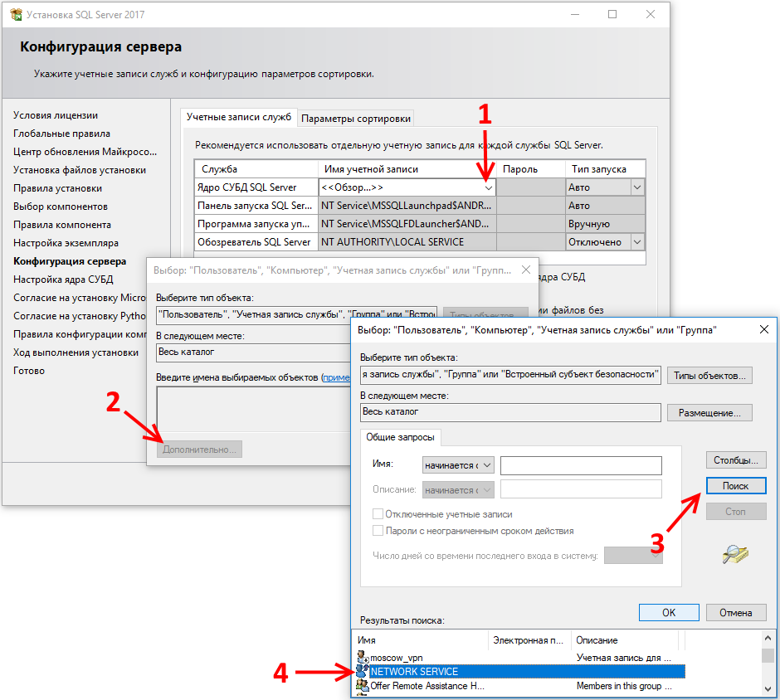Viewport: 780px width, 700px height.
Task: Click the Весь каталог location field in front dialog
Action: pos(510,412)
